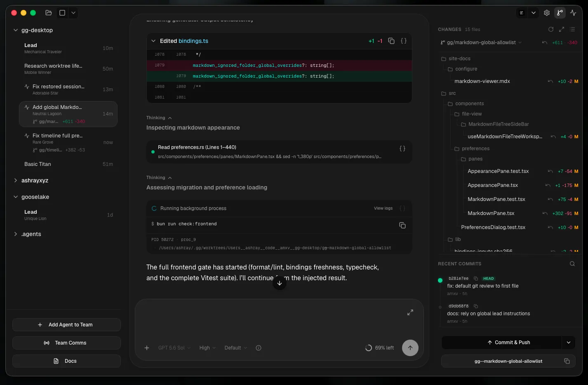Open MarkdownPane.tsx in changes tree
Viewport: 588px width, 385px height.
coord(491,213)
